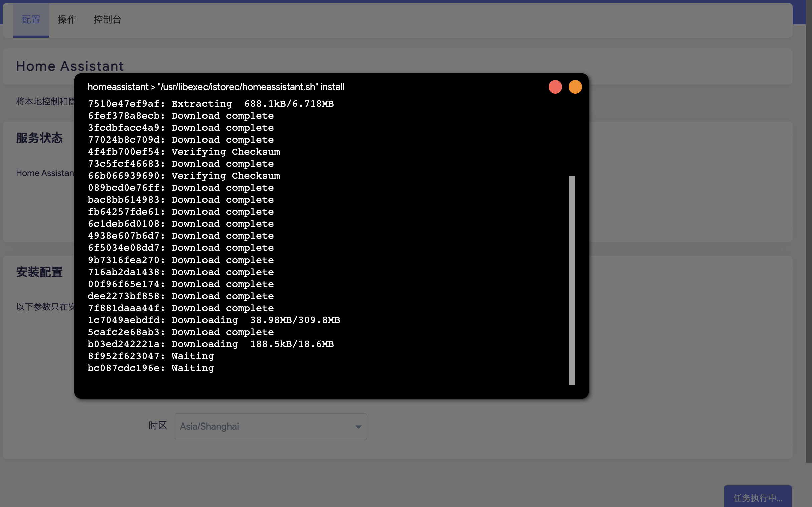The image size is (812, 507).
Task: Select the line 5cafc2e68ab3 Download complete
Action: (x=180, y=332)
